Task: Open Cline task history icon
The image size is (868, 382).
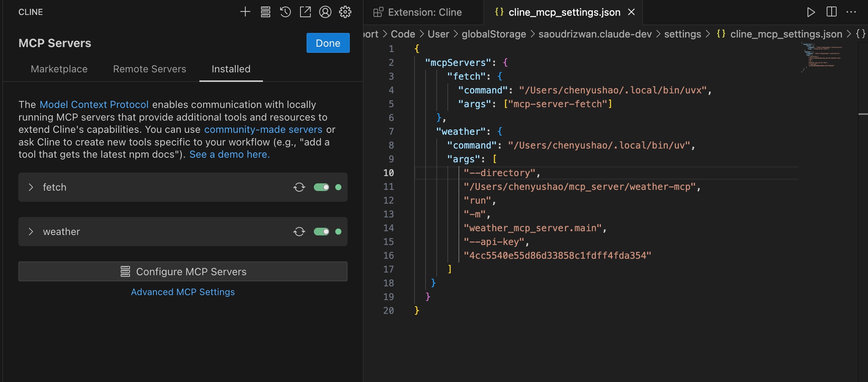Action: point(286,12)
